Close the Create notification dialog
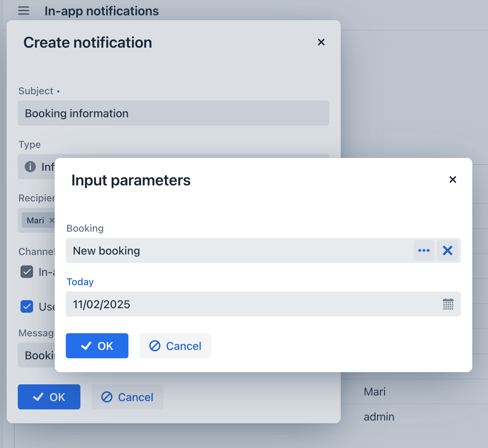 (321, 42)
